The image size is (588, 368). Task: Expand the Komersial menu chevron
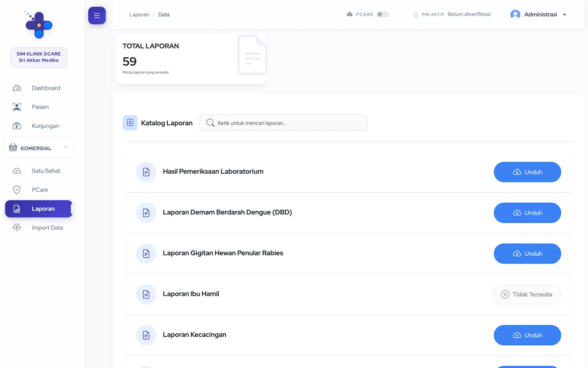(66, 147)
